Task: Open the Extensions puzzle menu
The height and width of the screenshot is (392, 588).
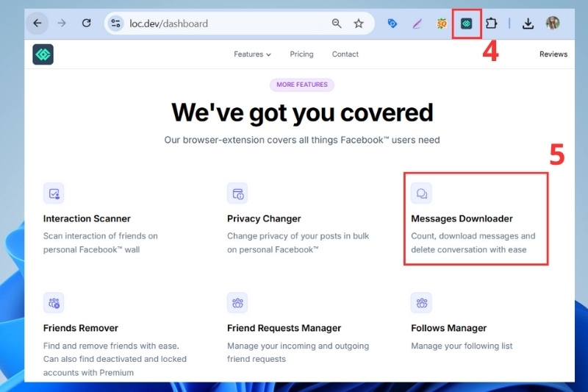Action: (491, 24)
